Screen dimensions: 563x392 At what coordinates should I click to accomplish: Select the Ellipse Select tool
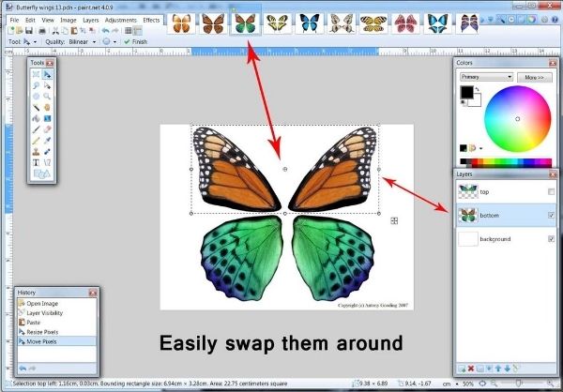click(x=36, y=97)
